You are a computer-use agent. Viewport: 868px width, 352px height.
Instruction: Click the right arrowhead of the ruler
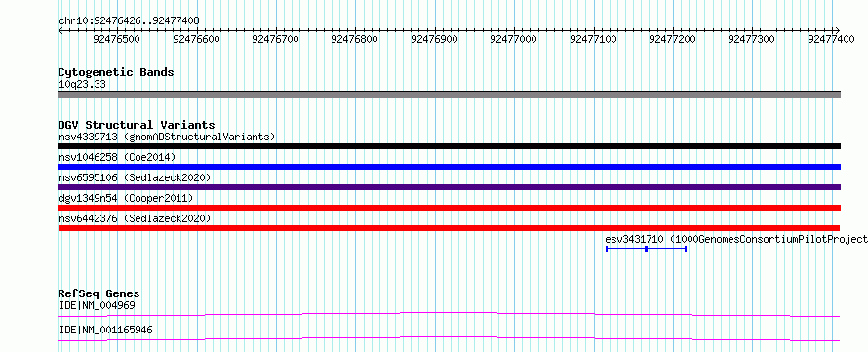(x=837, y=30)
